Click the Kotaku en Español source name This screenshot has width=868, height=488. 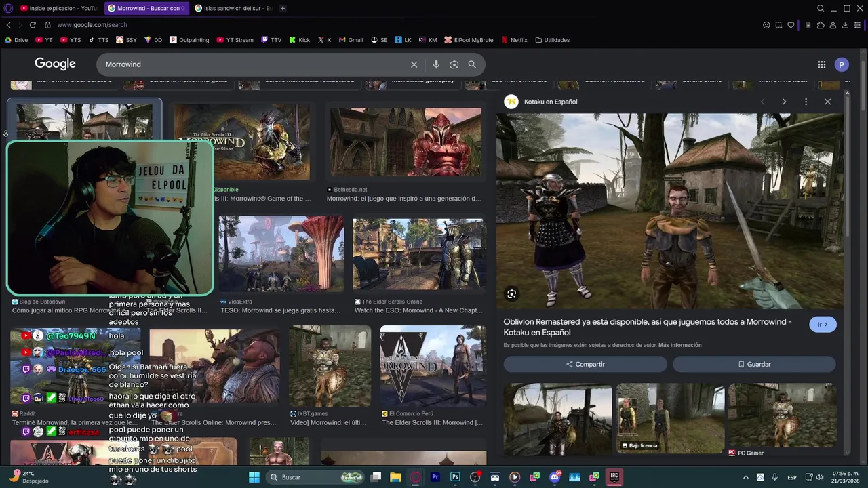pyautogui.click(x=551, y=102)
